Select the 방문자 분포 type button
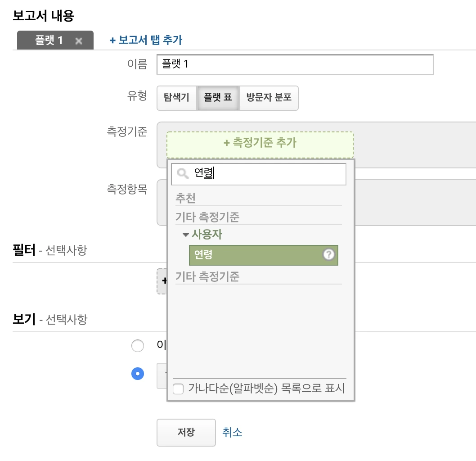This screenshot has height=461, width=476. pos(269,97)
